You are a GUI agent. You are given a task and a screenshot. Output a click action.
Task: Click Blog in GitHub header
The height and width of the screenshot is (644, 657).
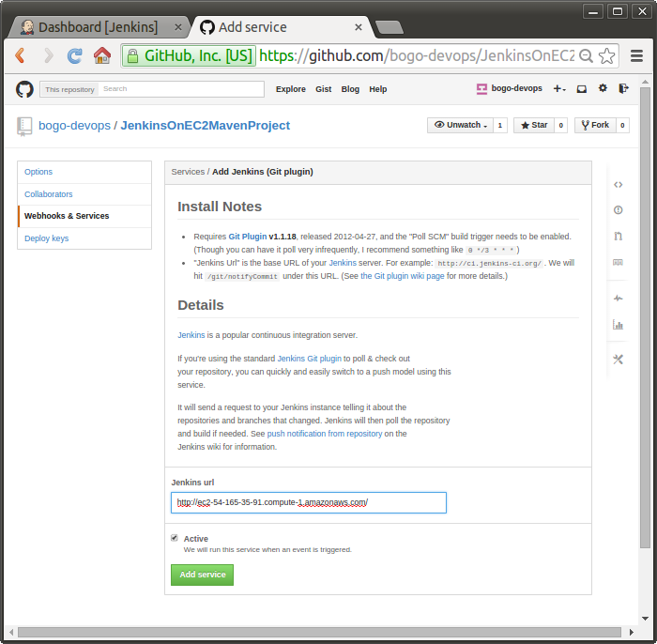pyautogui.click(x=350, y=89)
